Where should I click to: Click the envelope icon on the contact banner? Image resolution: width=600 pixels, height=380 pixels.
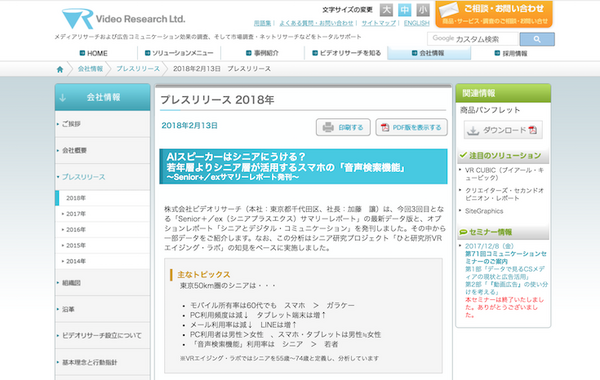tap(449, 10)
